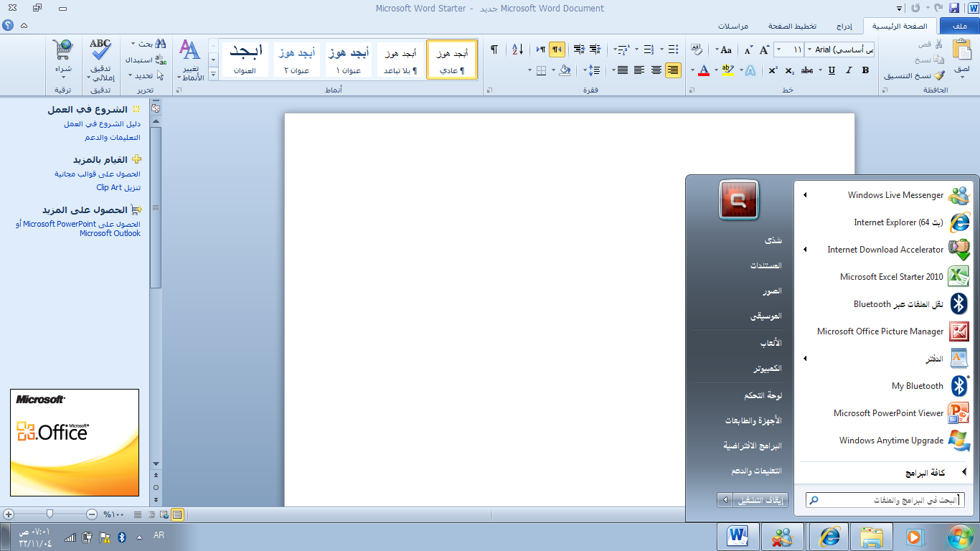The height and width of the screenshot is (551, 980).
Task: Click the Shut down (إيقاف التشغيل) button
Action: point(760,500)
